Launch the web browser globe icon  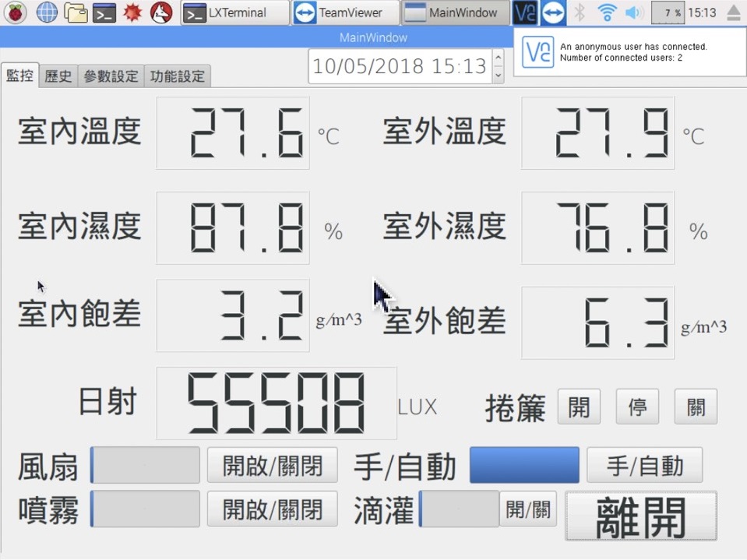coord(47,12)
